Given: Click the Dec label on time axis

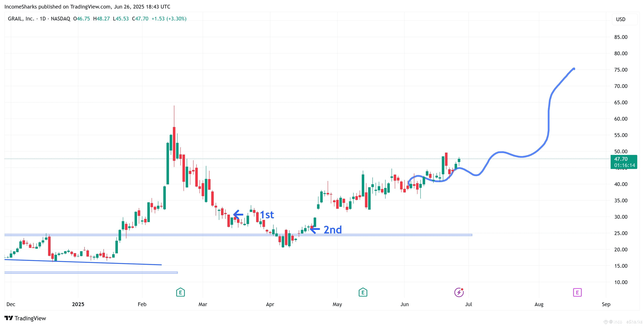Looking at the screenshot, I should coord(11,304).
